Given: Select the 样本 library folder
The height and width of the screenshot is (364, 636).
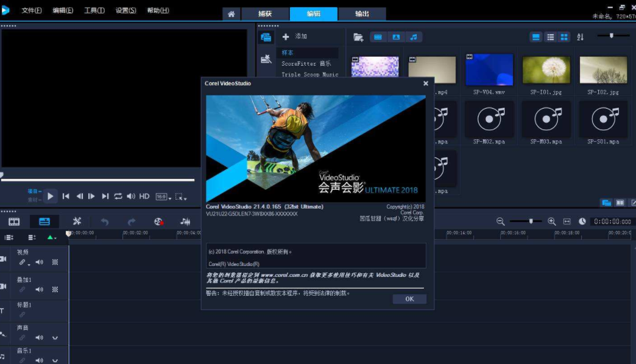Looking at the screenshot, I should (308, 53).
